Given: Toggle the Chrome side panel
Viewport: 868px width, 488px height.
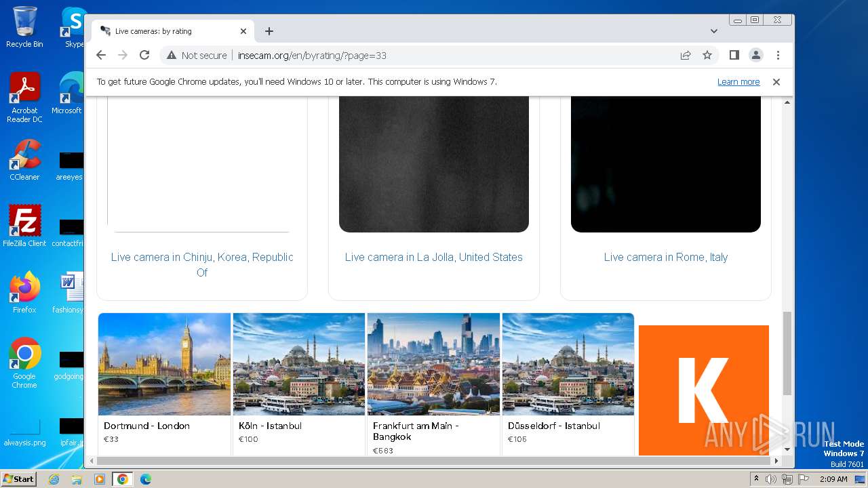Looking at the screenshot, I should tap(734, 55).
